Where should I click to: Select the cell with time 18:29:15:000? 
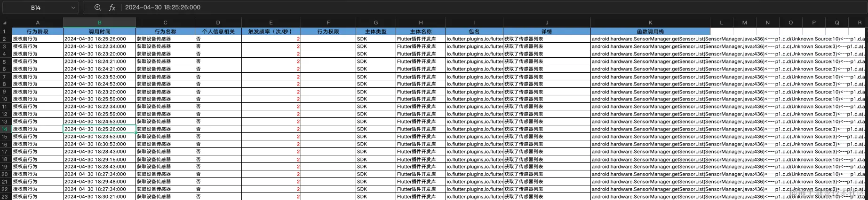(99, 159)
